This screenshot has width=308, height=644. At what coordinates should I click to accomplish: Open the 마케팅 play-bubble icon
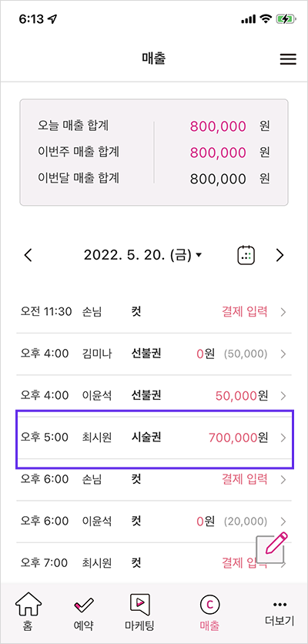click(139, 604)
